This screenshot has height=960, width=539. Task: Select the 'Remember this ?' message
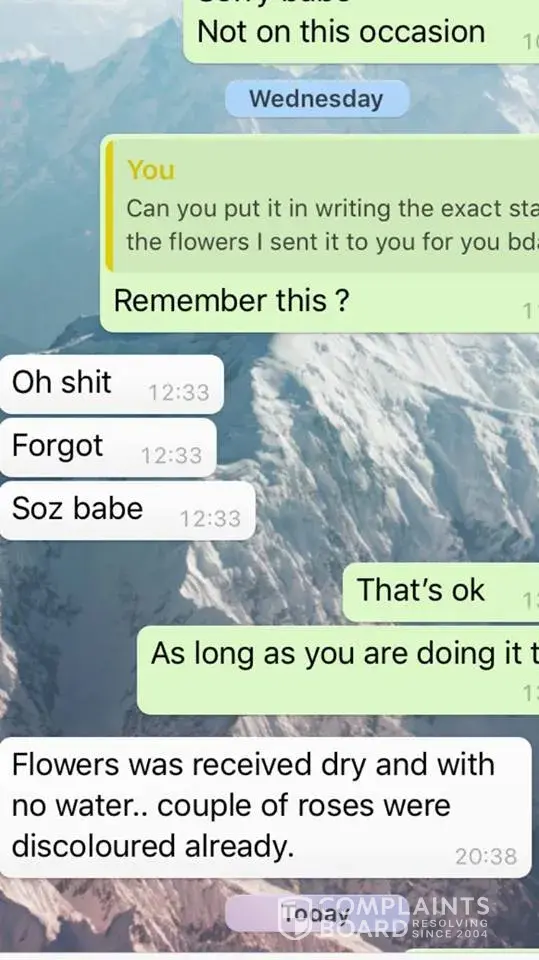(232, 301)
